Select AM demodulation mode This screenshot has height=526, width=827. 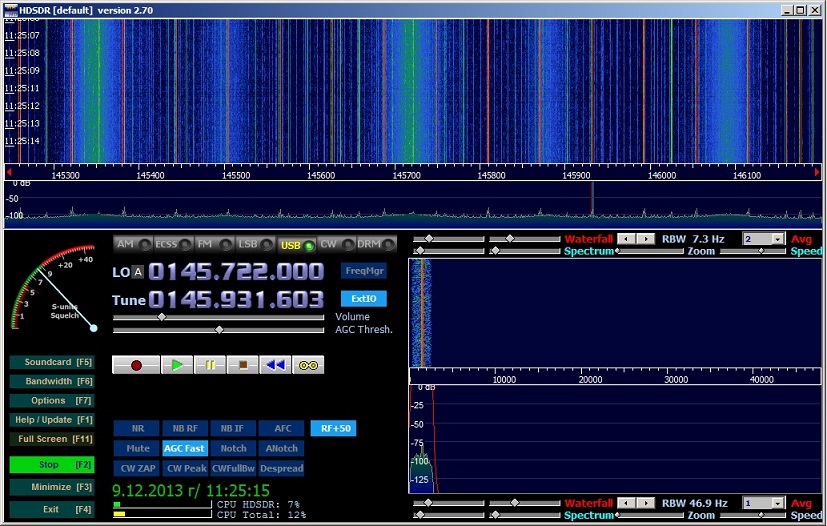click(125, 244)
